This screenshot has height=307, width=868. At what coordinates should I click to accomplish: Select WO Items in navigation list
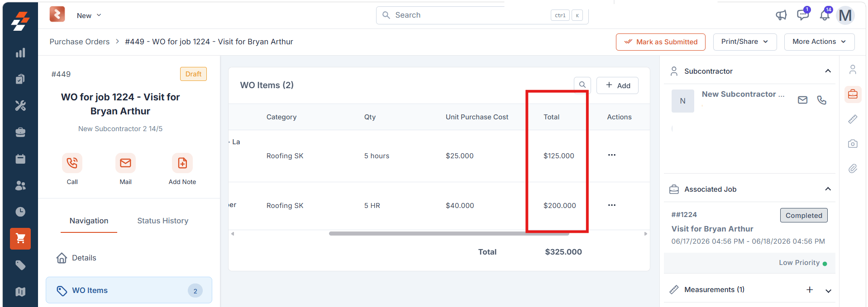129,290
